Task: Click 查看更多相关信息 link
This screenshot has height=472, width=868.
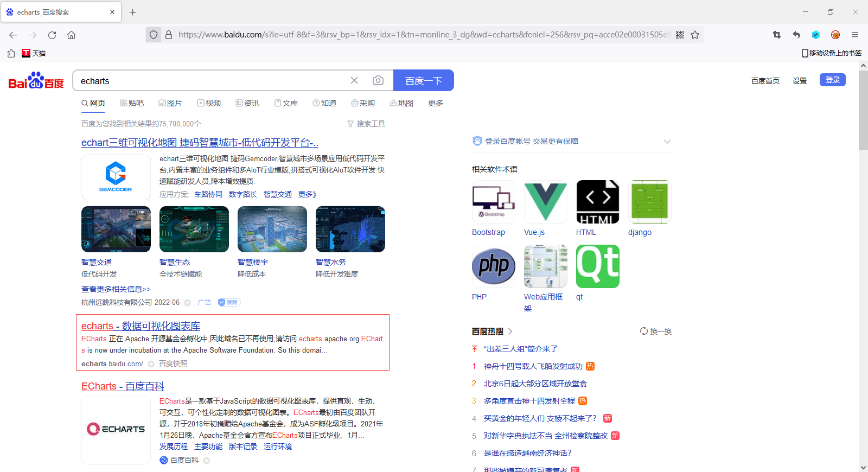Action: 116,289
